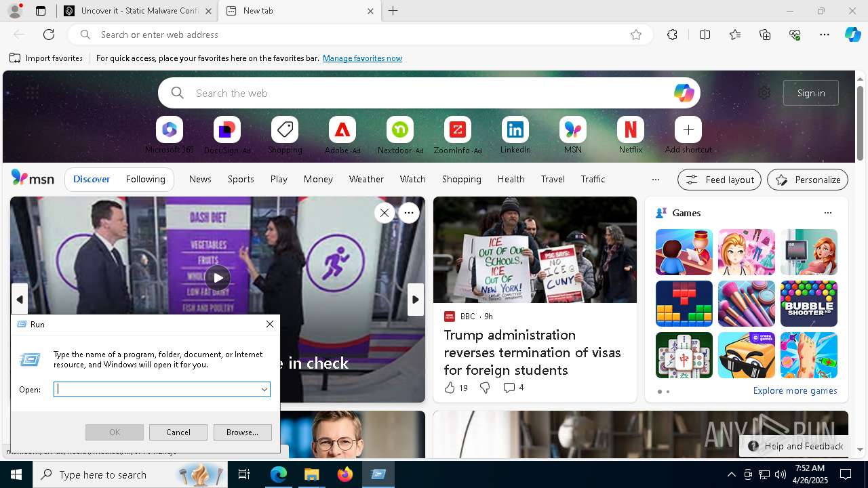
Task: Open new tab page settings gear
Action: (764, 93)
